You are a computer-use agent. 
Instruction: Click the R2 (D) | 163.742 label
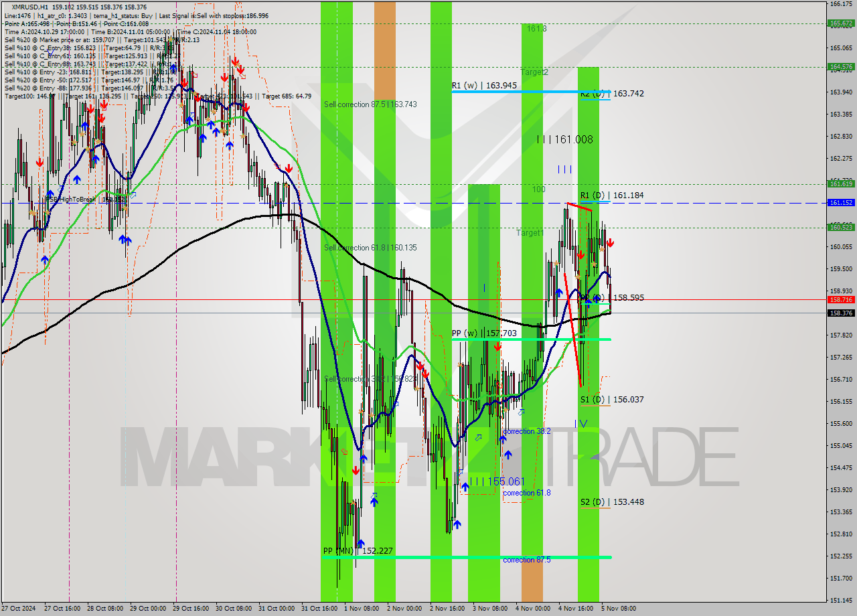(612, 94)
